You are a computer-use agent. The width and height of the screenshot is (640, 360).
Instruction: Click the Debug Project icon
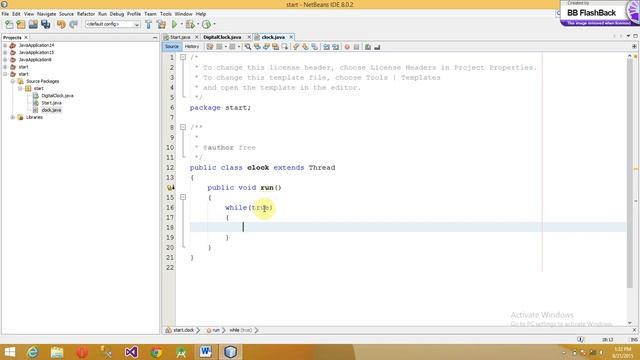tap(190, 24)
